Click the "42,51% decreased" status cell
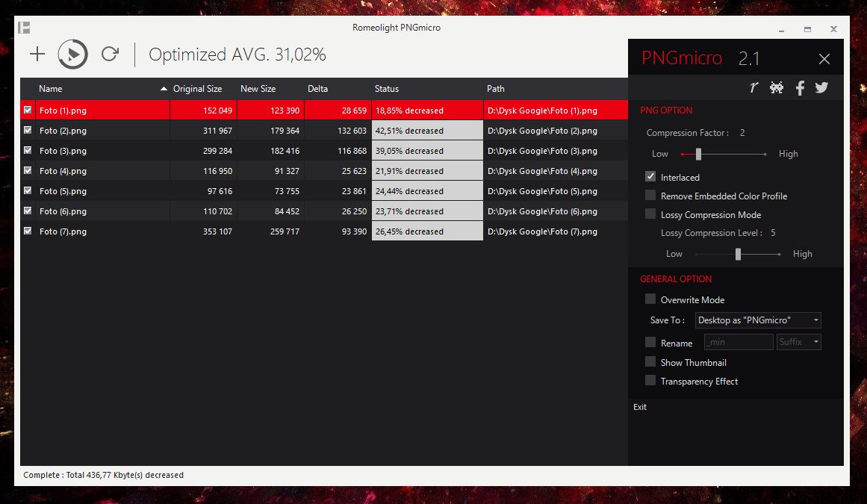The height and width of the screenshot is (504, 867). (427, 131)
